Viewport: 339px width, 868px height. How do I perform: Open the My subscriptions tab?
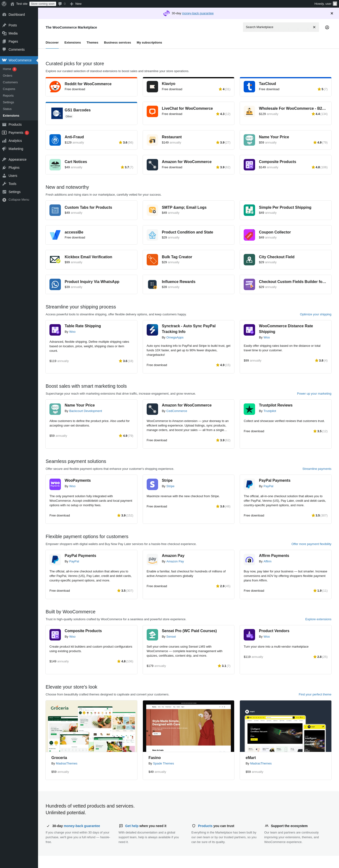click(x=149, y=42)
